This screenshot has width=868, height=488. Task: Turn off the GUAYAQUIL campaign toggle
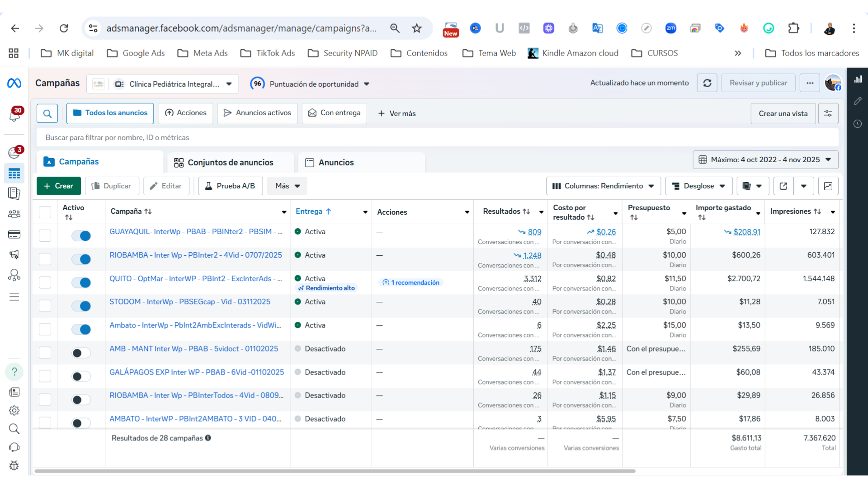(81, 236)
